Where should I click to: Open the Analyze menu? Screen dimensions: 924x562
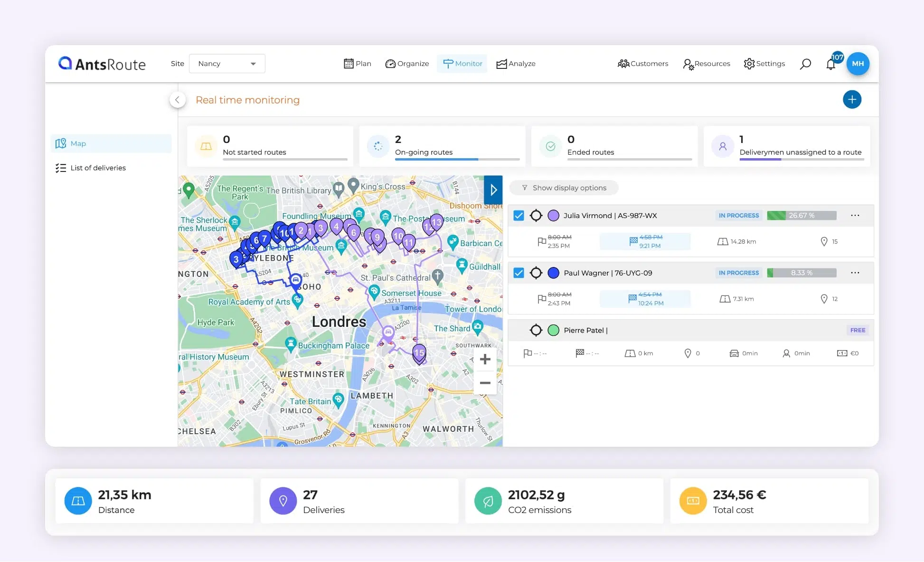coord(516,64)
